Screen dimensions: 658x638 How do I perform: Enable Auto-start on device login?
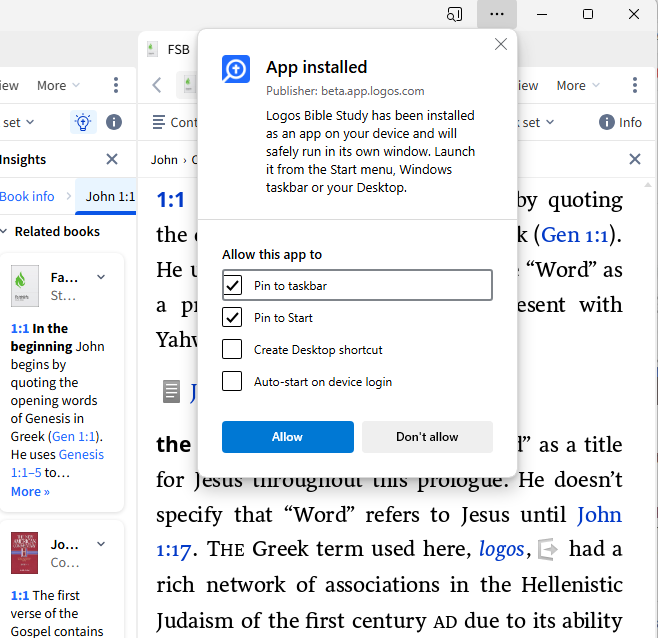point(232,381)
